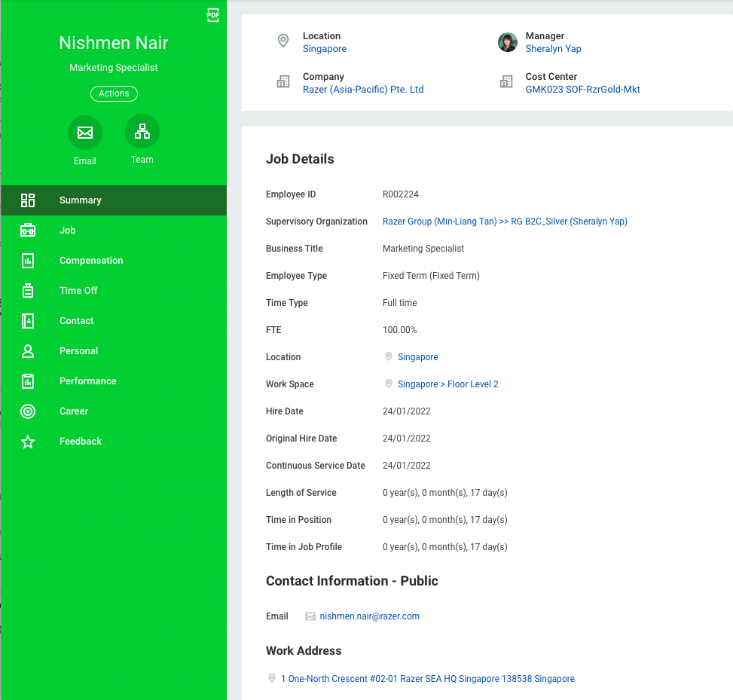This screenshot has height=700, width=733.
Task: Click the Contact address book icon
Action: pyautogui.click(x=28, y=321)
